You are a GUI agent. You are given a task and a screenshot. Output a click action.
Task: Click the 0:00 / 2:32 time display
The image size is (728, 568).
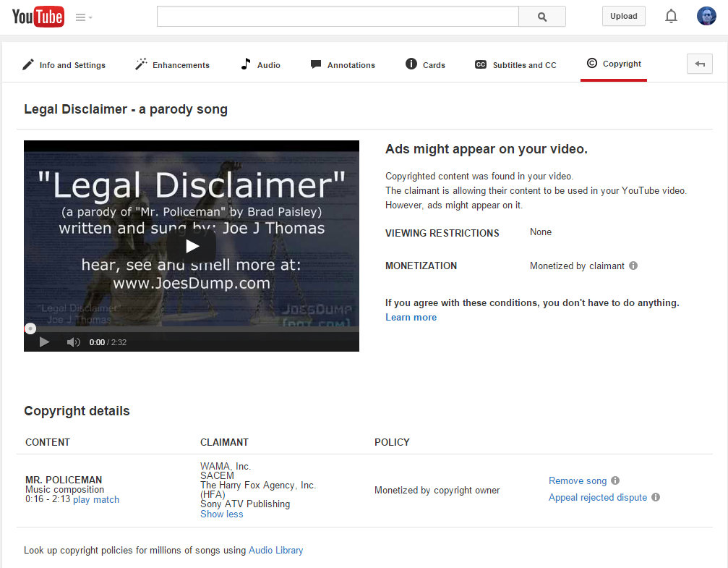pos(108,342)
